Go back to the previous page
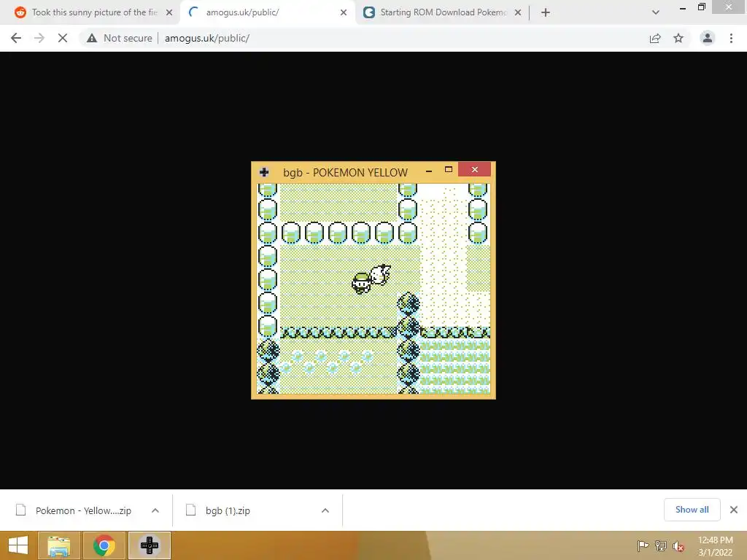Viewport: 747px width, 560px height. pyautogui.click(x=16, y=38)
